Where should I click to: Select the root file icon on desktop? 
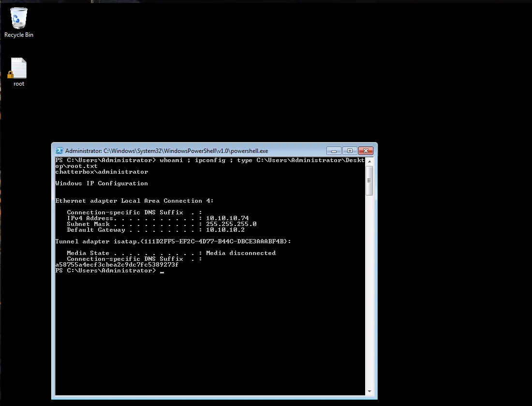click(x=18, y=68)
